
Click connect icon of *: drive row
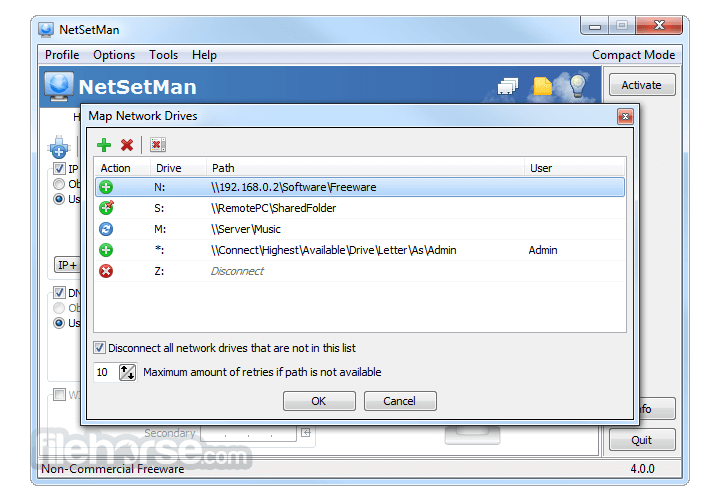pos(106,250)
